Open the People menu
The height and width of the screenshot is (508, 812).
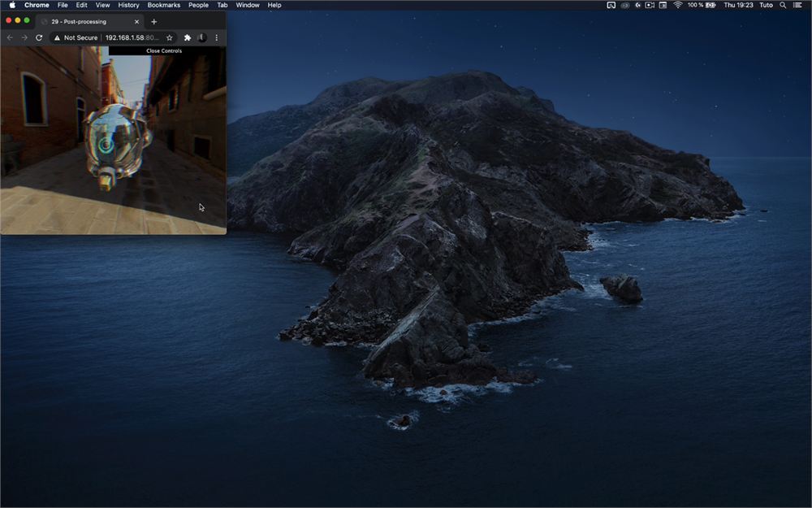pos(198,5)
